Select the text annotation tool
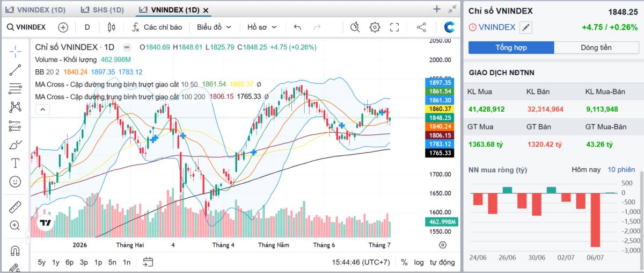The width and height of the screenshot is (644, 273). coord(15,163)
